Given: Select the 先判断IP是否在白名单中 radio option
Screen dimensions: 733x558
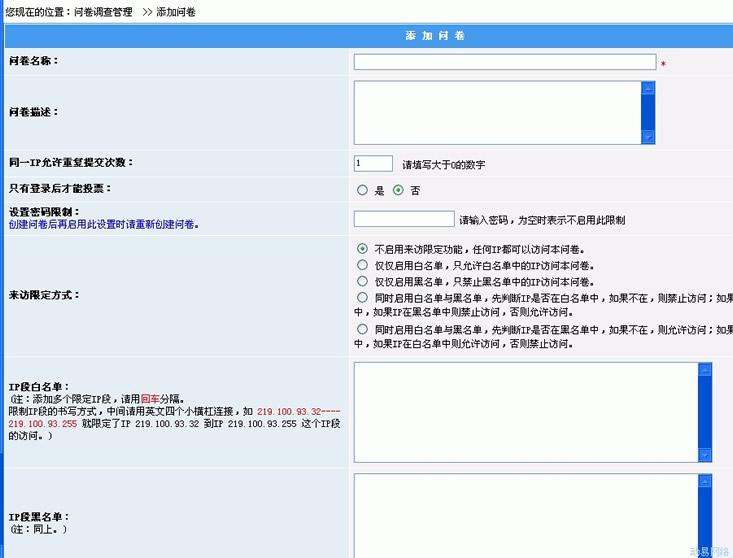Looking at the screenshot, I should 362,298.
